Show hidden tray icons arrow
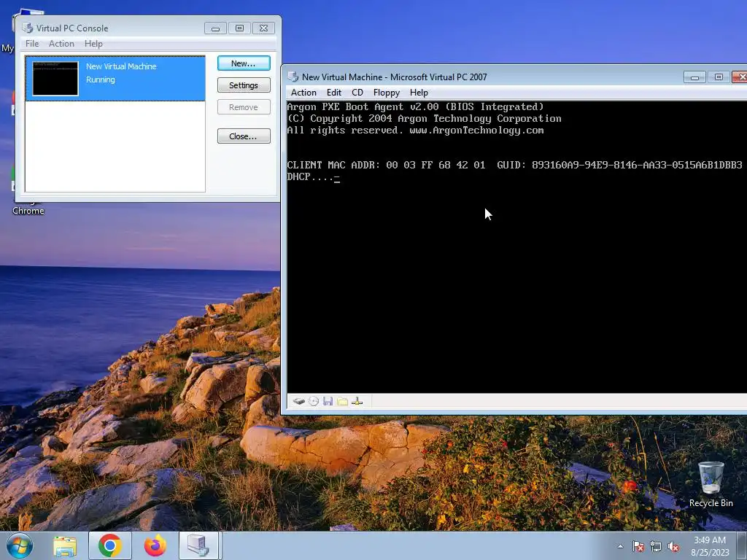 tap(620, 546)
